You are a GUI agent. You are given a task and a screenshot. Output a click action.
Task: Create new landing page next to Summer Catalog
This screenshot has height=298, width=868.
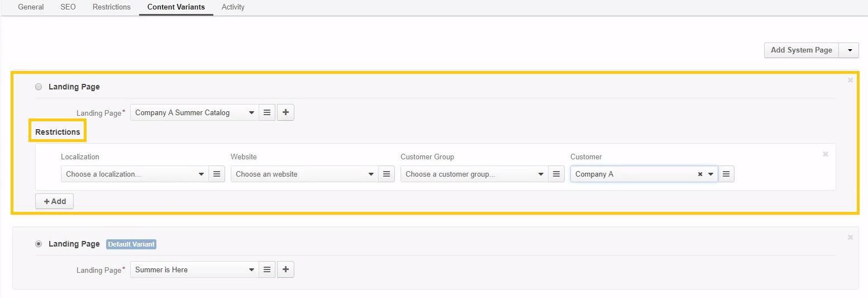tap(285, 112)
